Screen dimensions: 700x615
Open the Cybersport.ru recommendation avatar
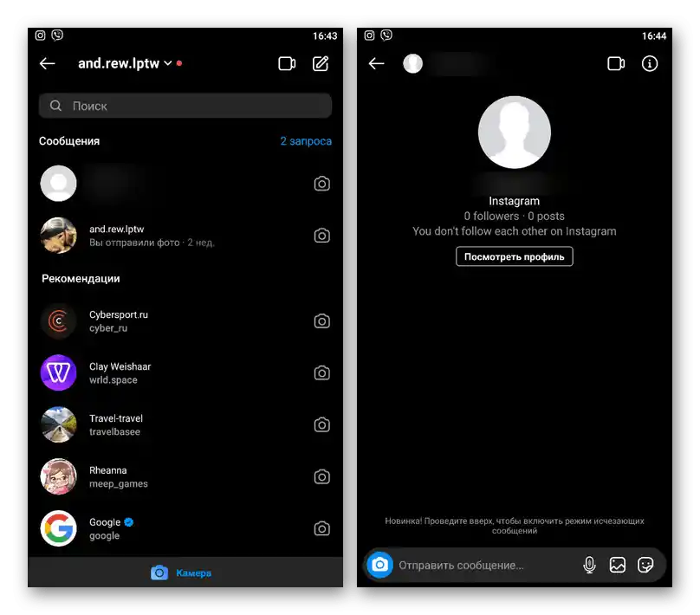coord(59,320)
